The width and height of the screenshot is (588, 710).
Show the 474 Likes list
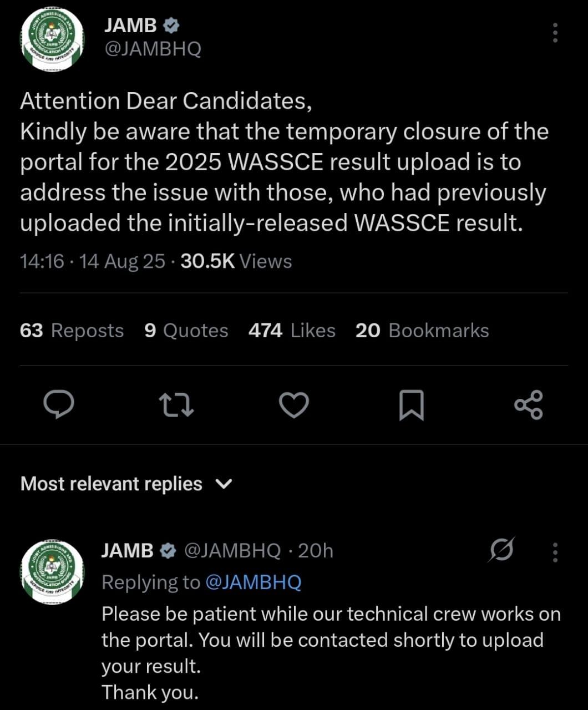pyautogui.click(x=292, y=331)
